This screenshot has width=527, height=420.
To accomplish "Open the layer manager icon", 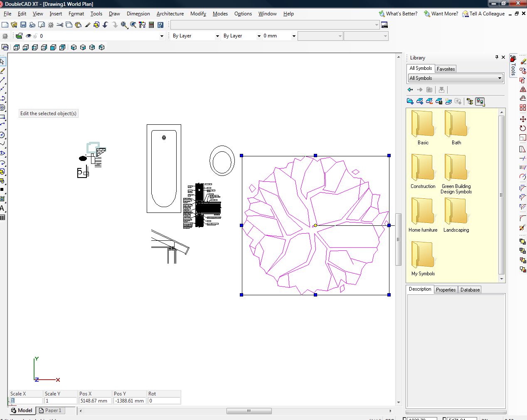I will [x=19, y=36].
